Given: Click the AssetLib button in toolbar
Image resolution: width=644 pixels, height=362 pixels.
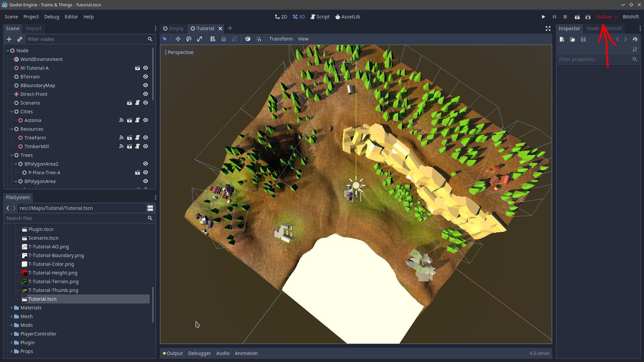Looking at the screenshot, I should (x=347, y=16).
